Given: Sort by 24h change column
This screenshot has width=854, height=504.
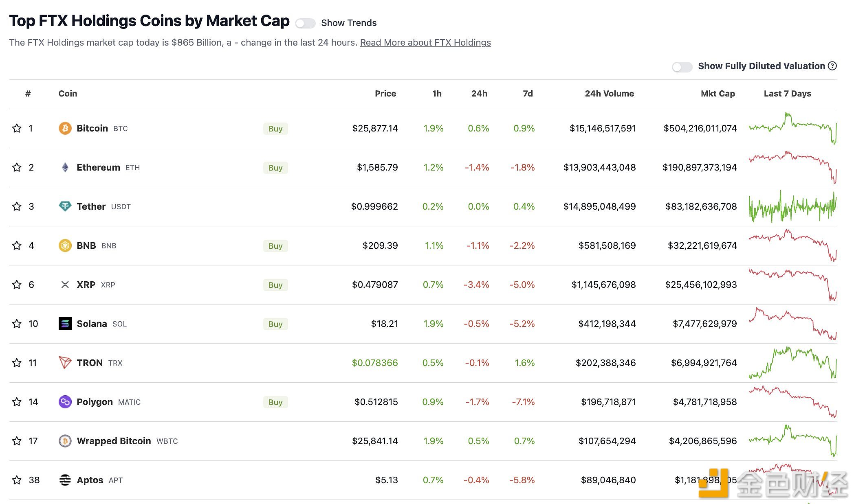Looking at the screenshot, I should coord(479,94).
